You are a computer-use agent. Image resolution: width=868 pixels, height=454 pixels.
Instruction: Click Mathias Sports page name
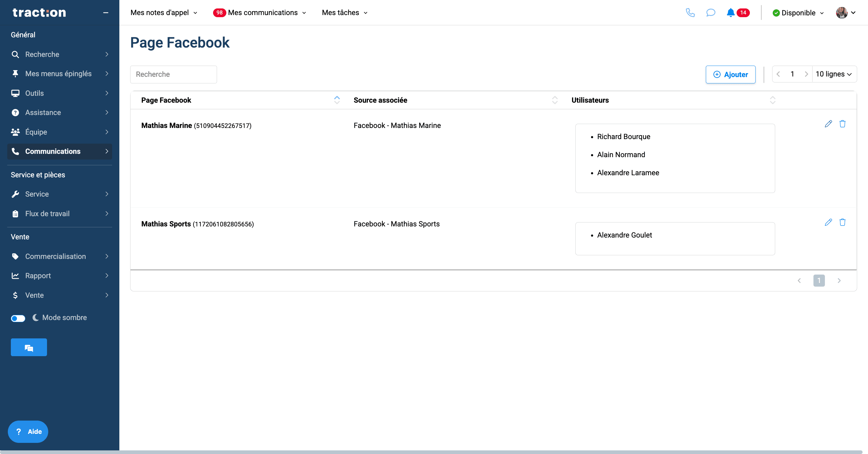166,224
